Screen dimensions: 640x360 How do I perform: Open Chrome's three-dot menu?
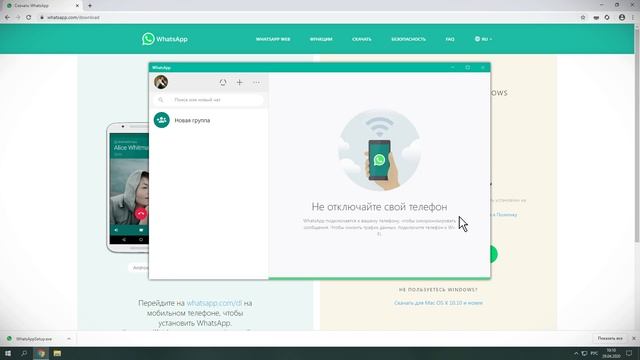pos(633,17)
